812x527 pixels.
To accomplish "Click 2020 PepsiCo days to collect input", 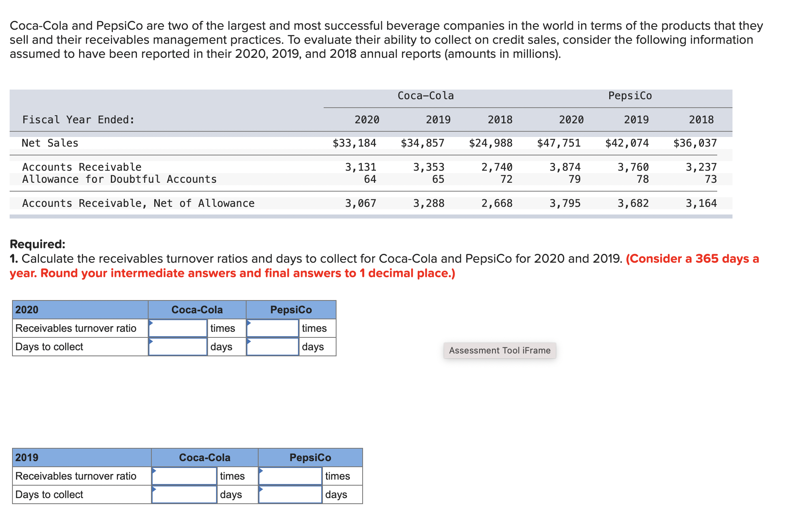I will pos(272,347).
